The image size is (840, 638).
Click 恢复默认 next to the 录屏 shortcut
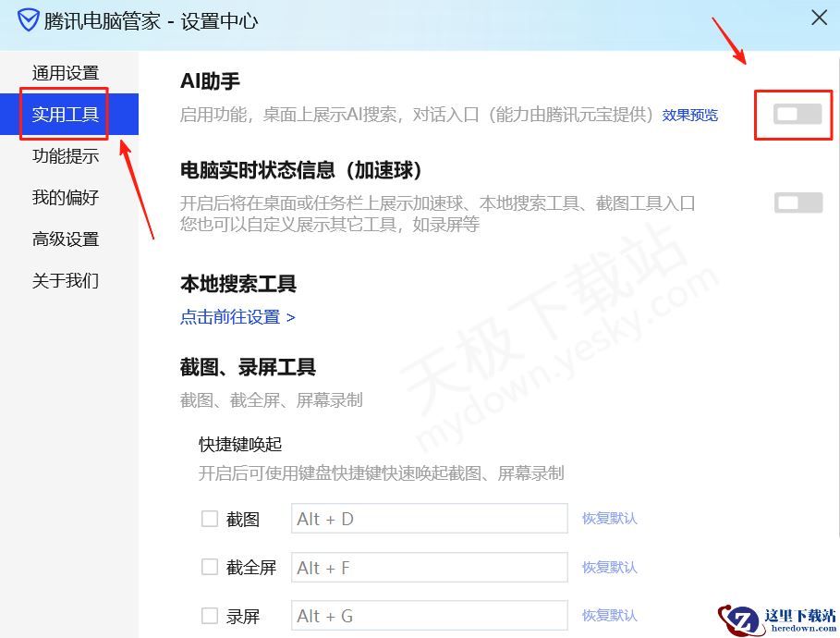[609, 615]
